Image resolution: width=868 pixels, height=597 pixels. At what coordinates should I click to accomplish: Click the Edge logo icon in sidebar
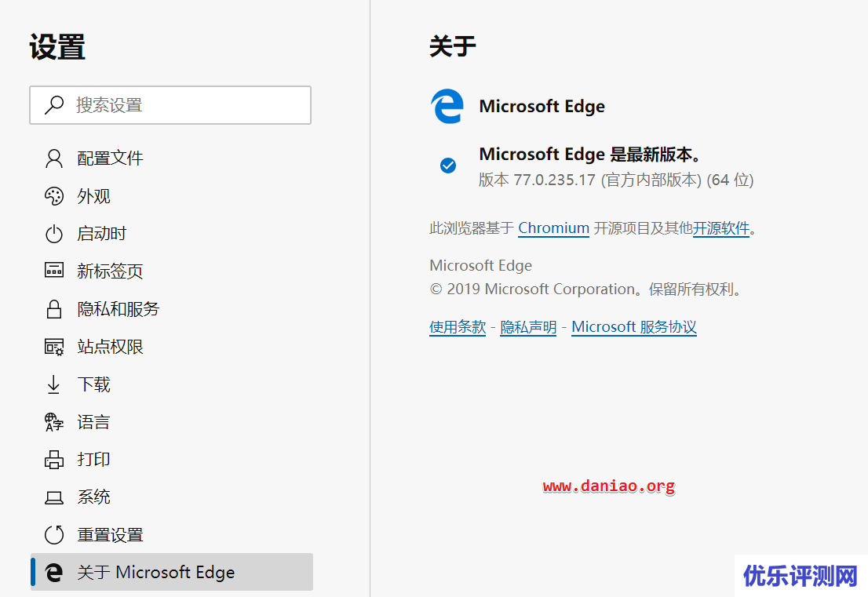[53, 572]
